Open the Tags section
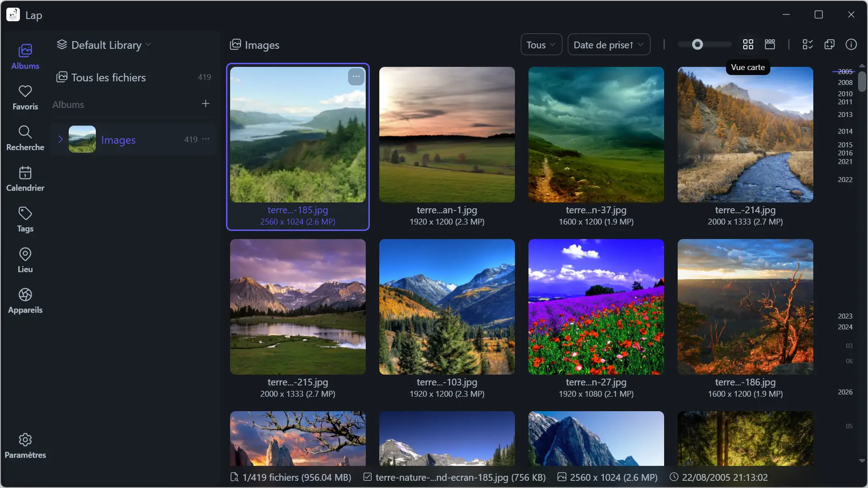Screen dimensions: 868x488 [25, 220]
